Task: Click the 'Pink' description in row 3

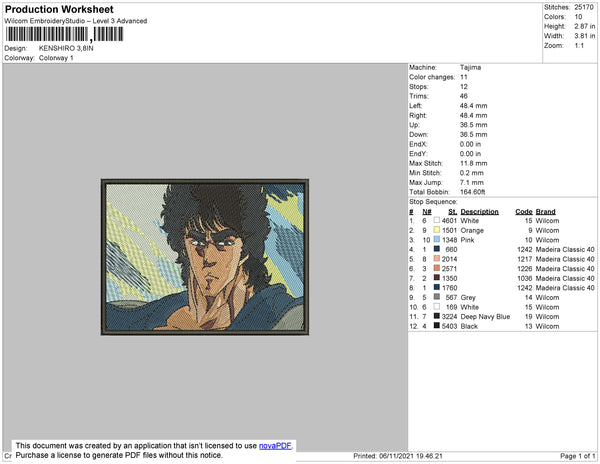Action: (x=467, y=240)
